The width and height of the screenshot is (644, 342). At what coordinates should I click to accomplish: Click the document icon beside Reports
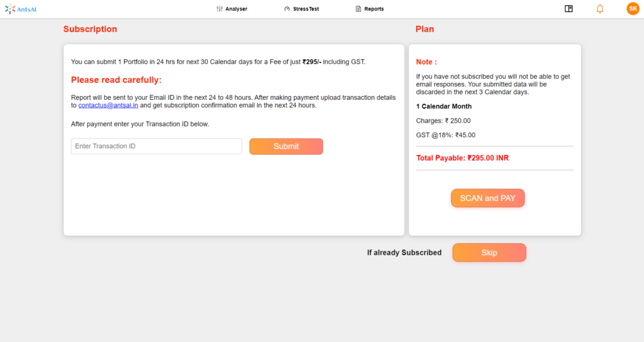click(358, 9)
